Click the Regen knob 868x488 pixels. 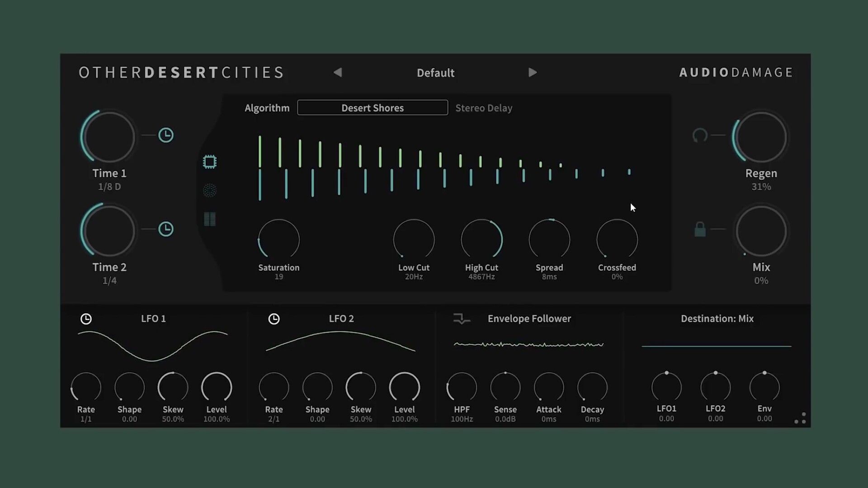click(x=761, y=137)
